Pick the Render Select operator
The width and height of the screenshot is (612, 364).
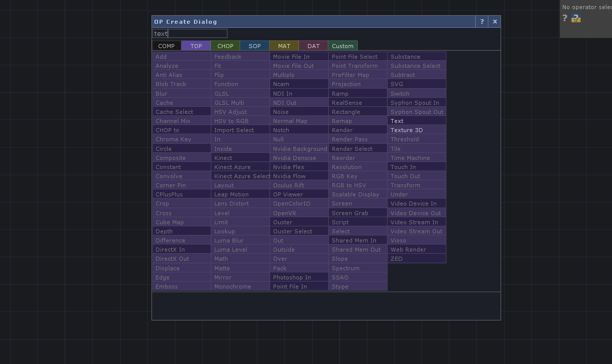click(x=358, y=149)
